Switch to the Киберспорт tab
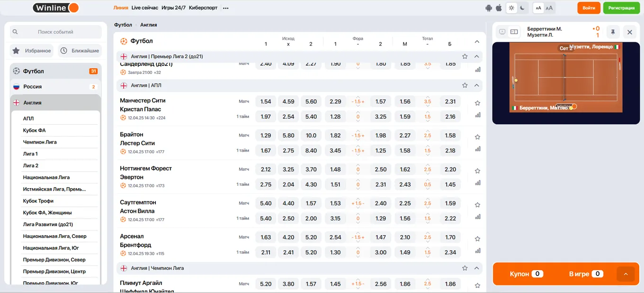Screen dimensions: 644x293 203,8
